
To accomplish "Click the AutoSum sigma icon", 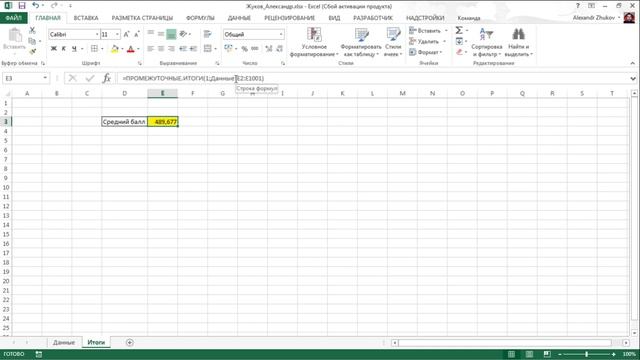I will (x=459, y=31).
